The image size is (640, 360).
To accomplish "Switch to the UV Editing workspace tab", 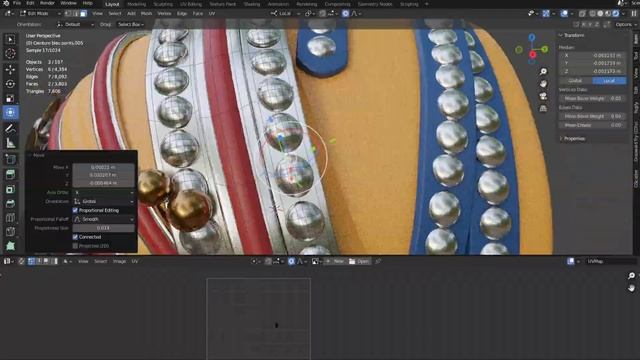I will point(191,4).
